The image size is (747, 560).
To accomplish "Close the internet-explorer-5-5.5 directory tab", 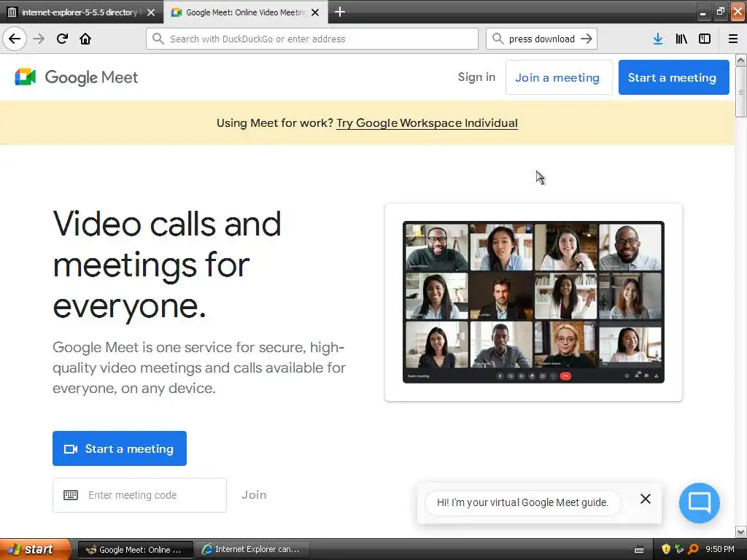I will (151, 12).
